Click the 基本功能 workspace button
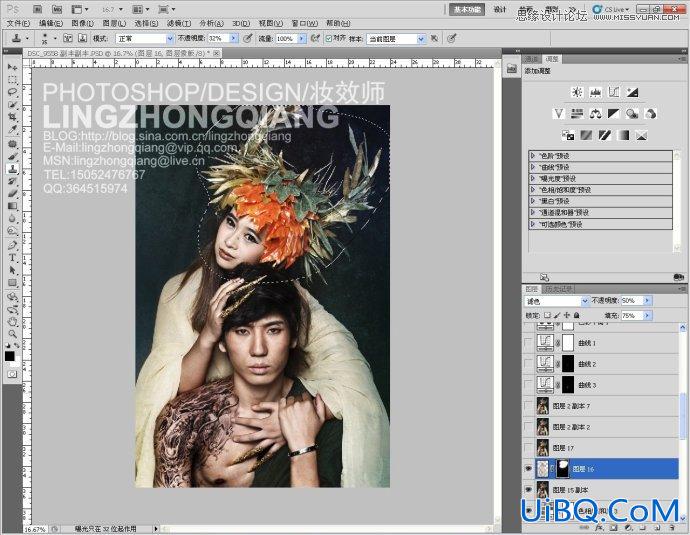690x535 pixels. [467, 10]
